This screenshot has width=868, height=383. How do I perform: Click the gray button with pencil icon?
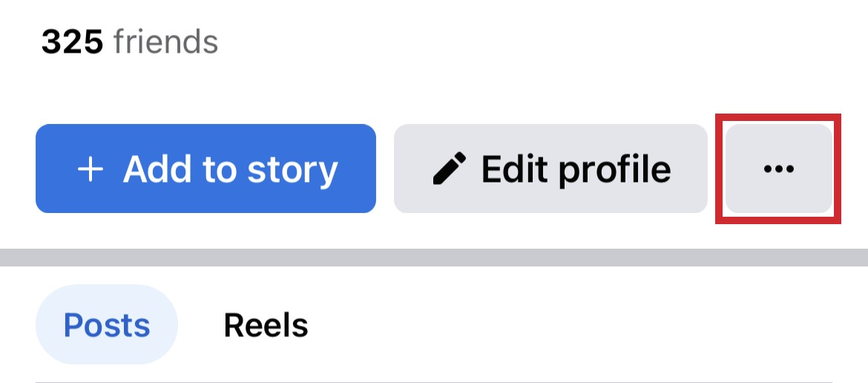[x=550, y=169]
